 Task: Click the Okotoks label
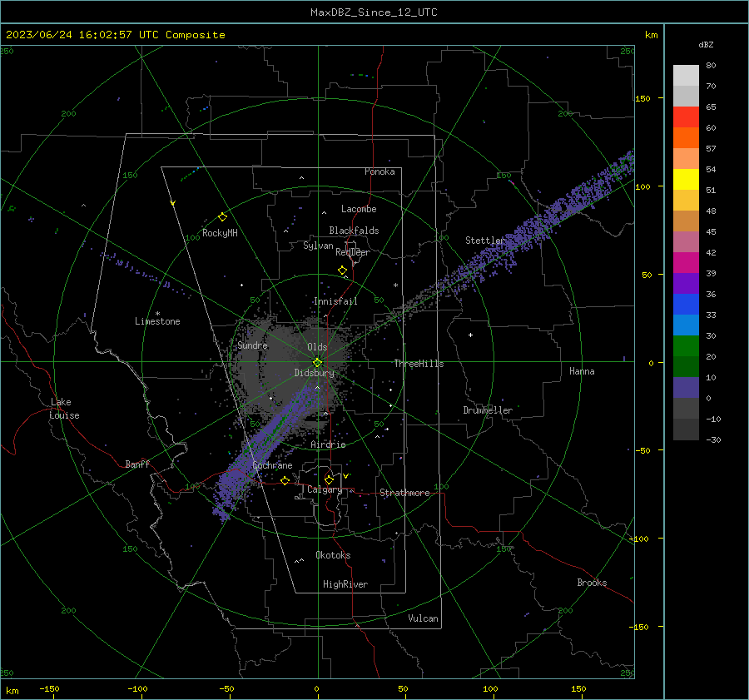tap(333, 555)
